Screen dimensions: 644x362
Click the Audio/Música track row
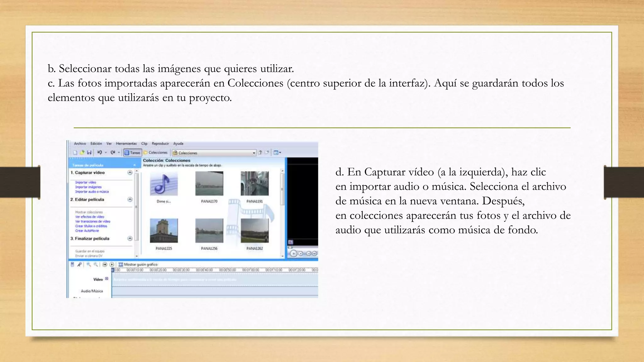[215, 291]
